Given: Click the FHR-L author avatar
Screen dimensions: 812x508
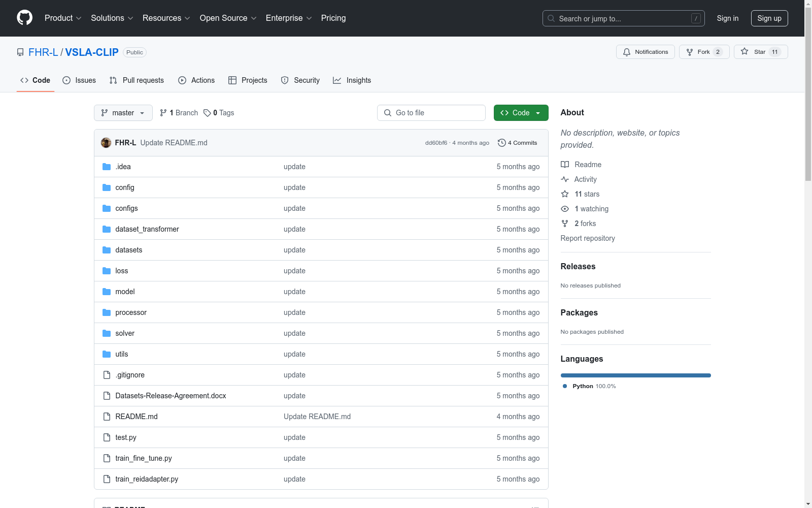Looking at the screenshot, I should click(106, 143).
